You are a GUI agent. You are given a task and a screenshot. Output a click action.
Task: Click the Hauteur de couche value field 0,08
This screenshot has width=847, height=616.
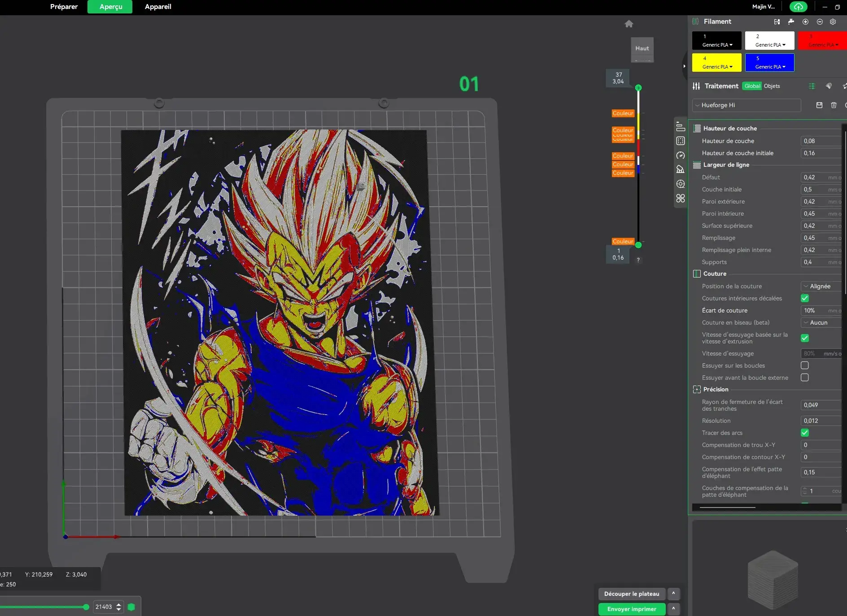click(821, 141)
